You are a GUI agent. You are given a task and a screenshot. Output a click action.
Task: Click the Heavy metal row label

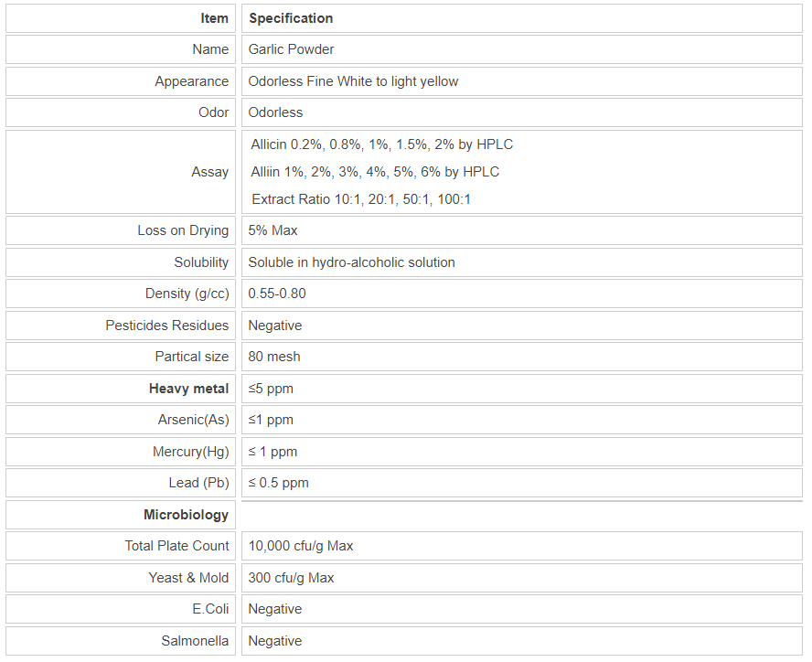188,389
